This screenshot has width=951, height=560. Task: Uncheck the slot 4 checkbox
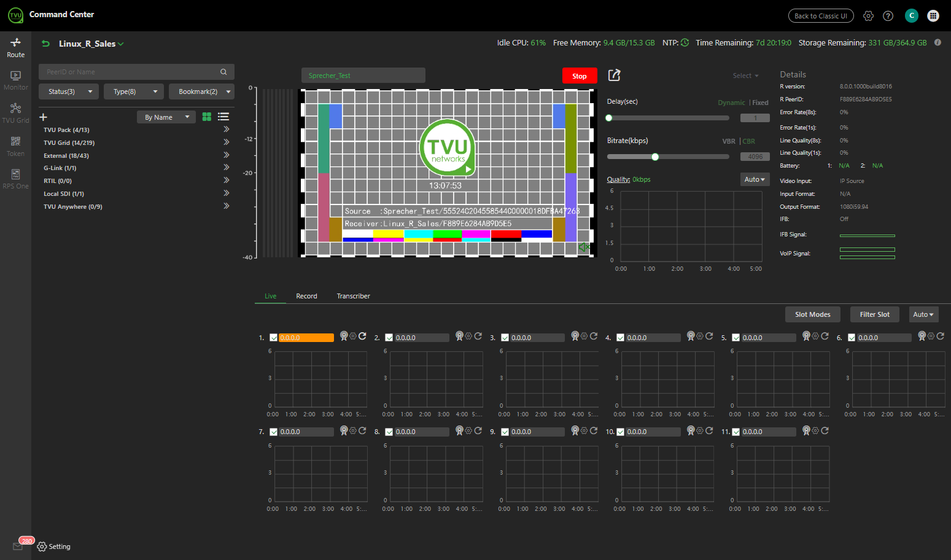(621, 338)
